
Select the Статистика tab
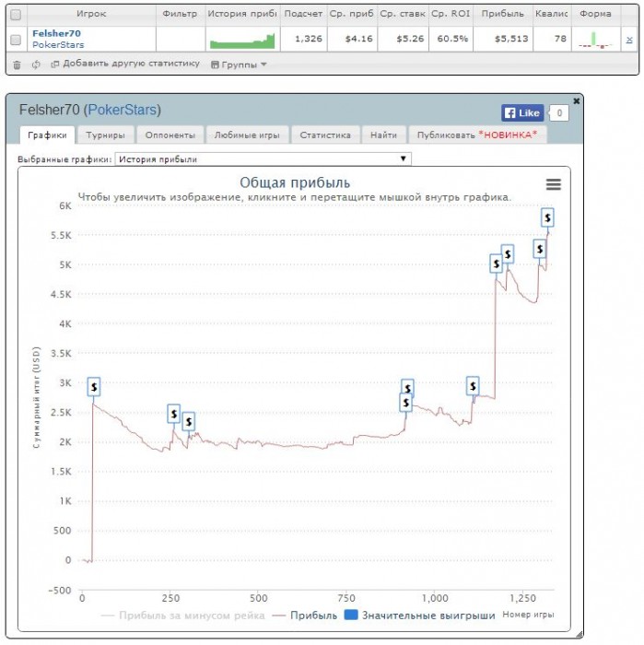[325, 135]
